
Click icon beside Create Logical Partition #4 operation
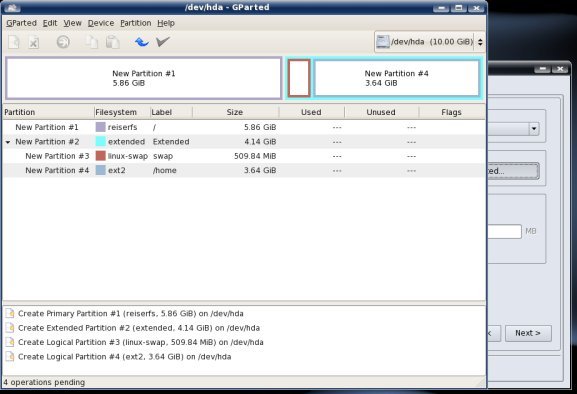(10, 356)
